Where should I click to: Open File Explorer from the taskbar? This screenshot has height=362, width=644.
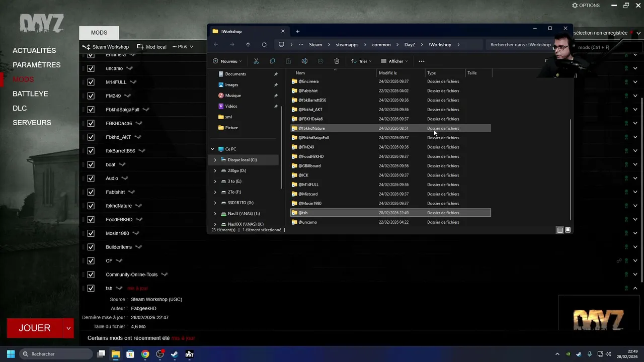coord(116,354)
